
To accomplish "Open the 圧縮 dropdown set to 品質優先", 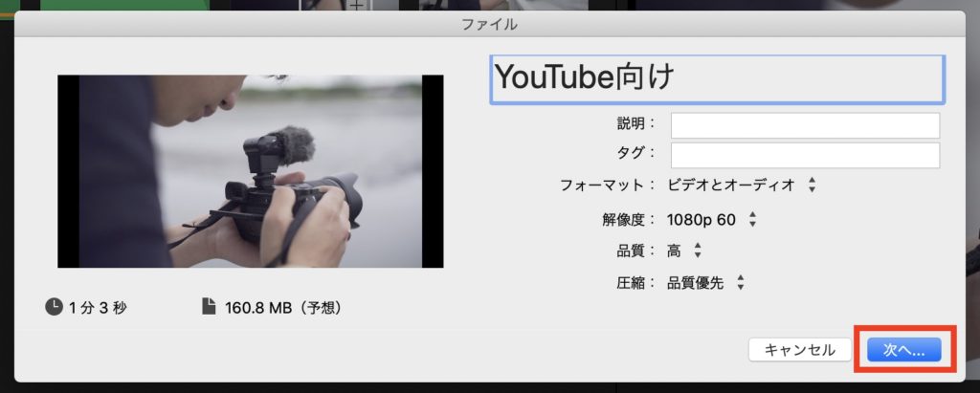I will coord(705,283).
